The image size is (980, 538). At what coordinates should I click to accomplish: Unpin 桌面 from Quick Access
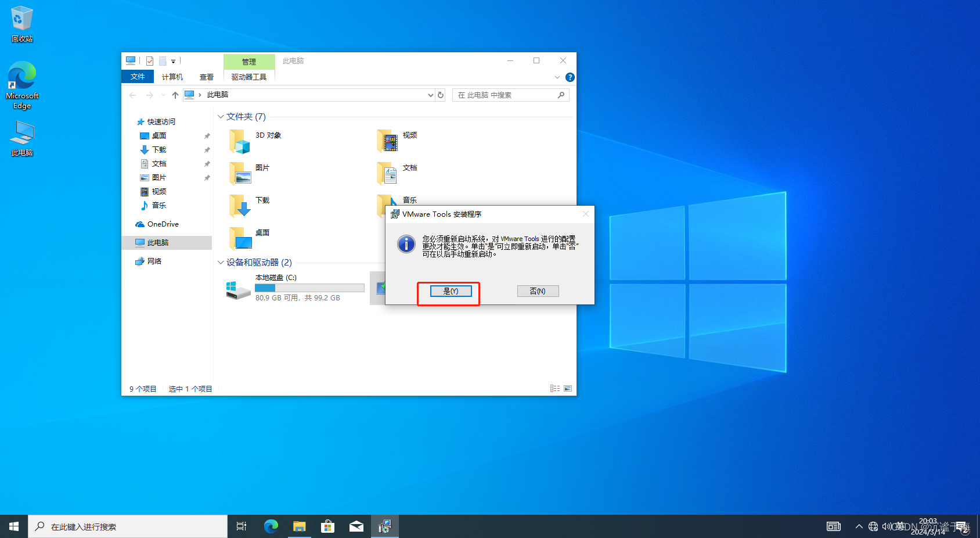pos(207,135)
